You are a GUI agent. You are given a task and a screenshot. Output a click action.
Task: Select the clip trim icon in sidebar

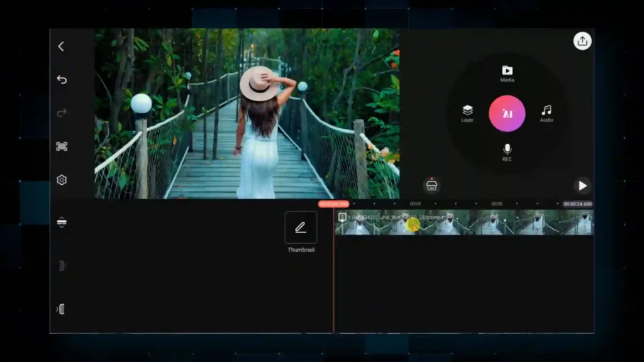pos(61,265)
